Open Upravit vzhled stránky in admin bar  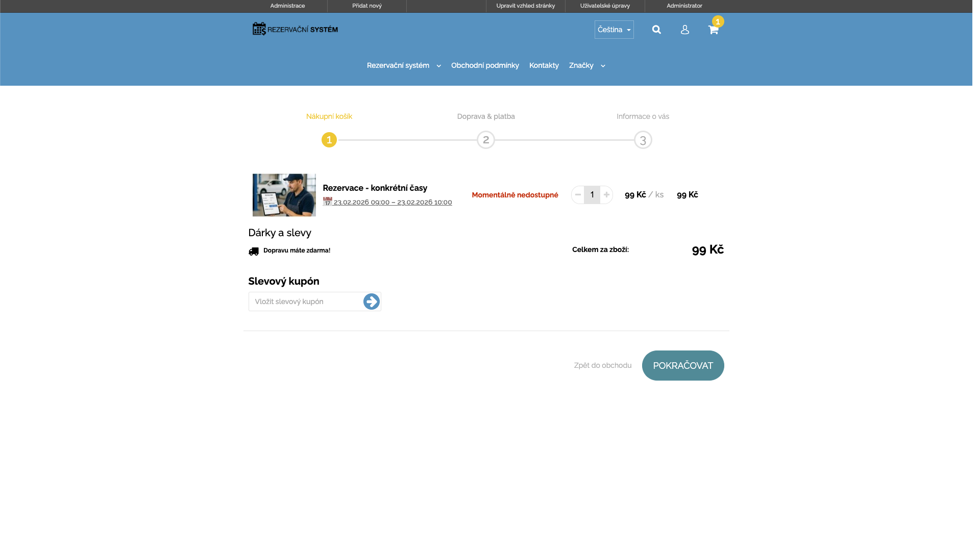click(x=525, y=6)
